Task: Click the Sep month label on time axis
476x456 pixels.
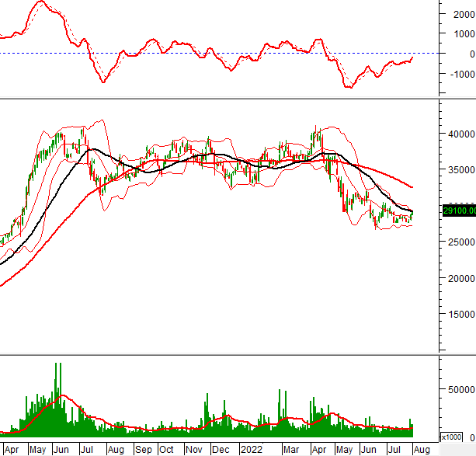Action: 144,450
